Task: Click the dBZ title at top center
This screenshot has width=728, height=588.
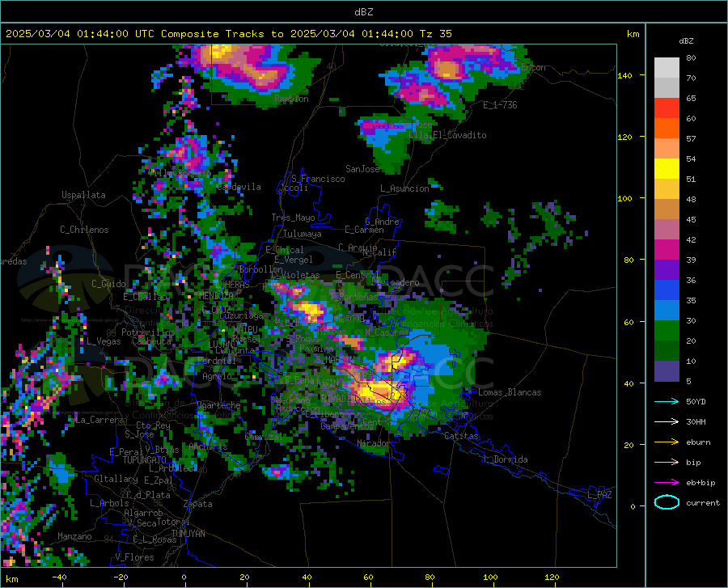Action: pos(363,12)
